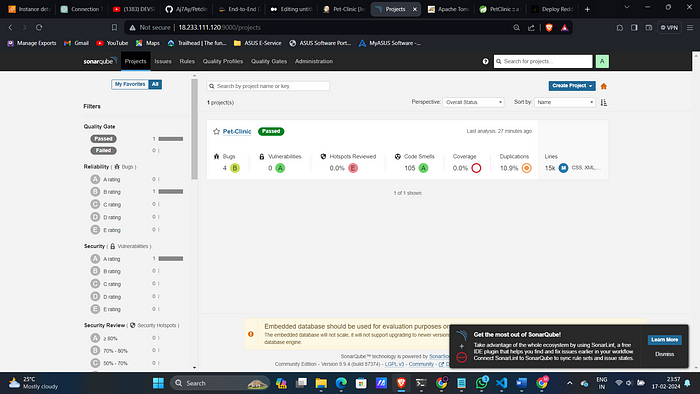Filter by Quality Gate Passed
This screenshot has height=394, width=700.
click(103, 139)
